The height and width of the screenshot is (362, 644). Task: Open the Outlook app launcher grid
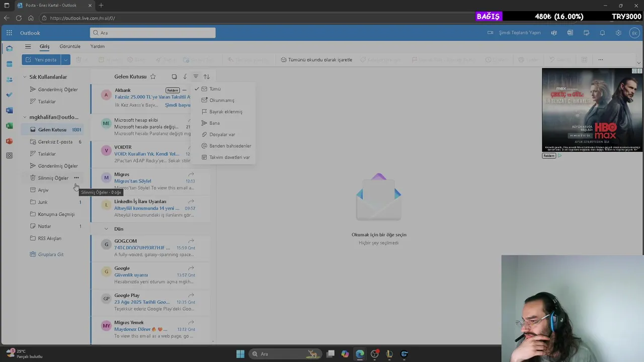(x=9, y=33)
